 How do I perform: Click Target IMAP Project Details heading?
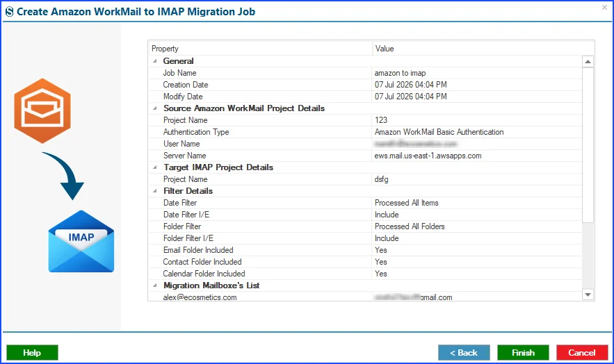218,167
